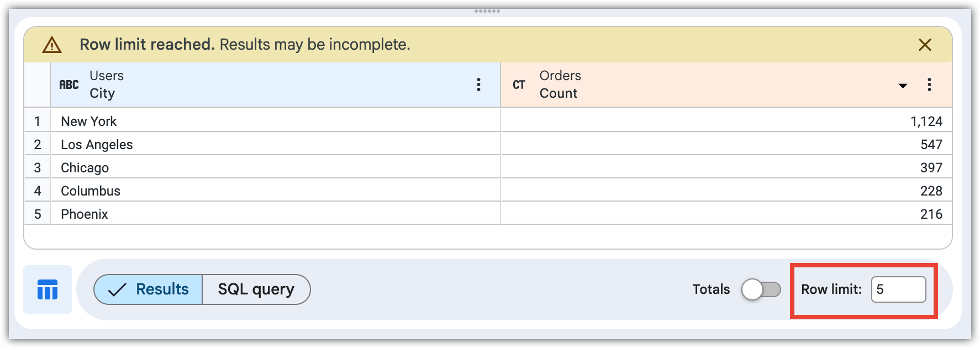This screenshot has width=980, height=348.
Task: Select the Los Angeles city cell
Action: [97, 144]
